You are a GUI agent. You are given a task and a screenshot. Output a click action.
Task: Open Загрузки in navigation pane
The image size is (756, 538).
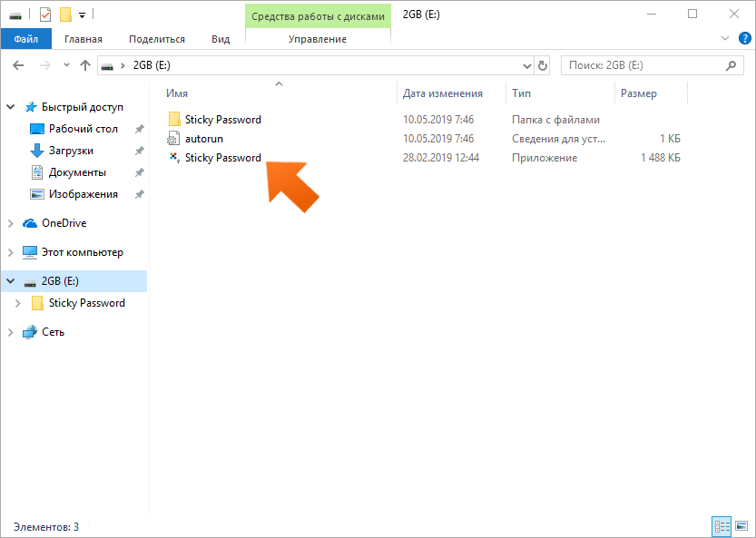coord(71,151)
